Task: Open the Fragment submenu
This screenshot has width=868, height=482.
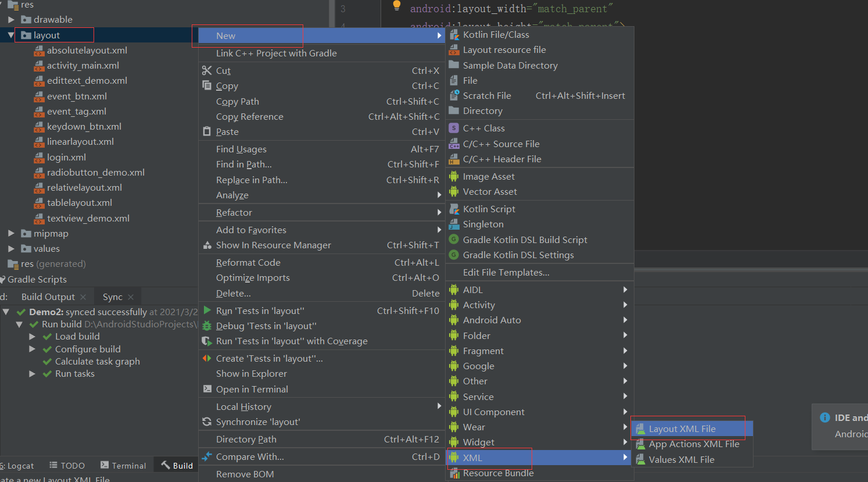Action: click(x=539, y=351)
